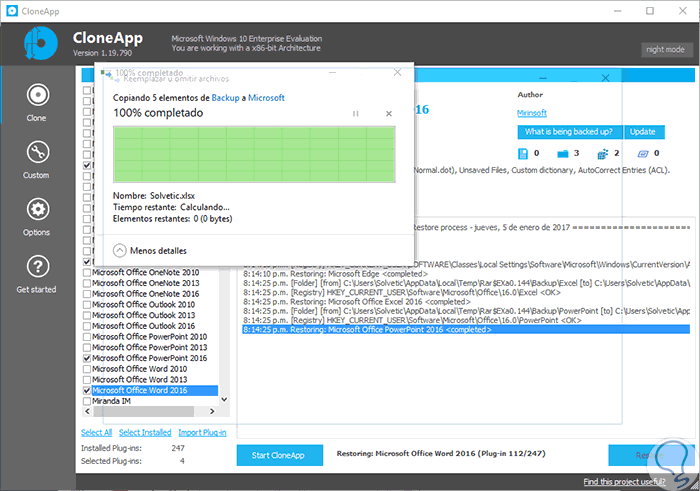Viewport: 700px width, 491px height.
Task: Click the files count document icon
Action: 522,154
